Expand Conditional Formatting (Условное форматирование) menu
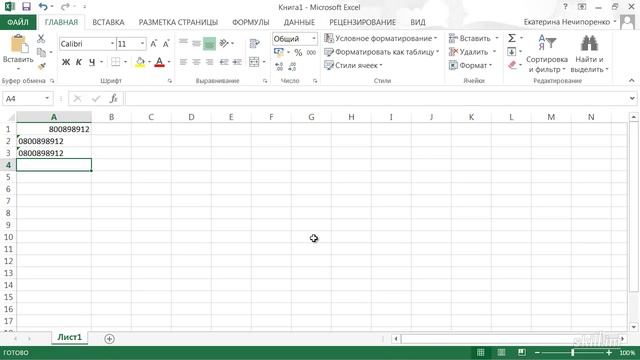 (x=380, y=38)
